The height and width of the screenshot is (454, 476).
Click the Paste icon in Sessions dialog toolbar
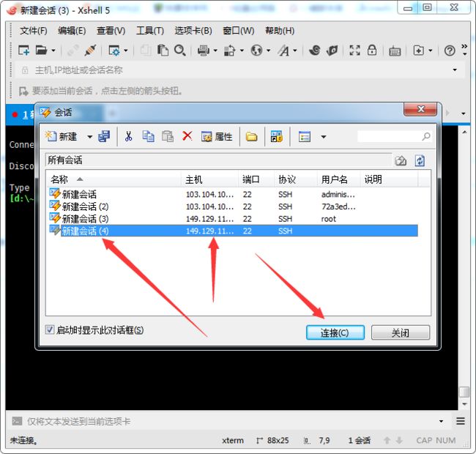point(167,136)
